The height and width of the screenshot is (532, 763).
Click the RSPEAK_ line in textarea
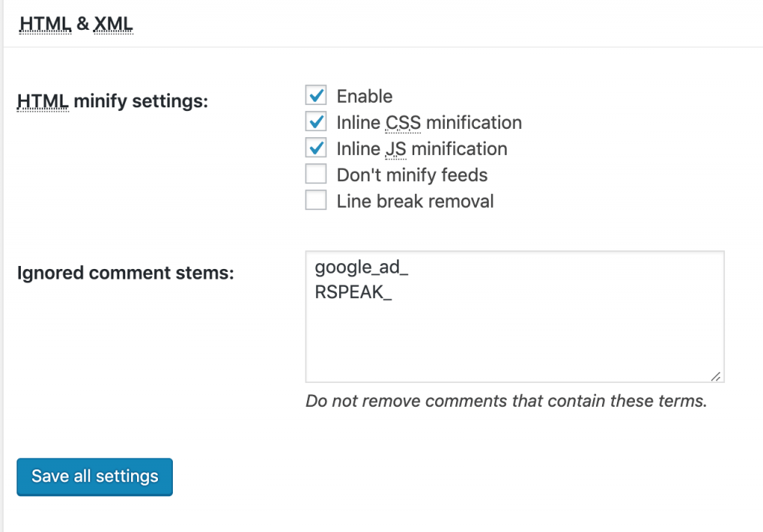[x=353, y=292]
